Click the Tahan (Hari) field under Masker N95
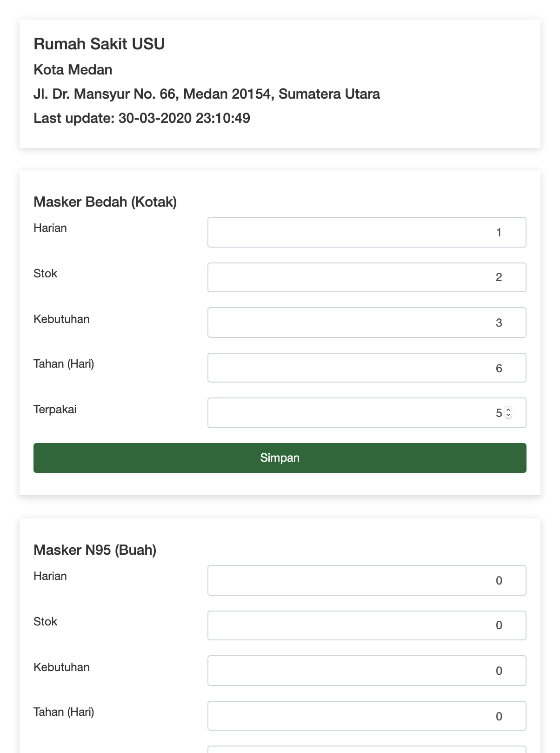The width and height of the screenshot is (560, 753). pos(367,716)
